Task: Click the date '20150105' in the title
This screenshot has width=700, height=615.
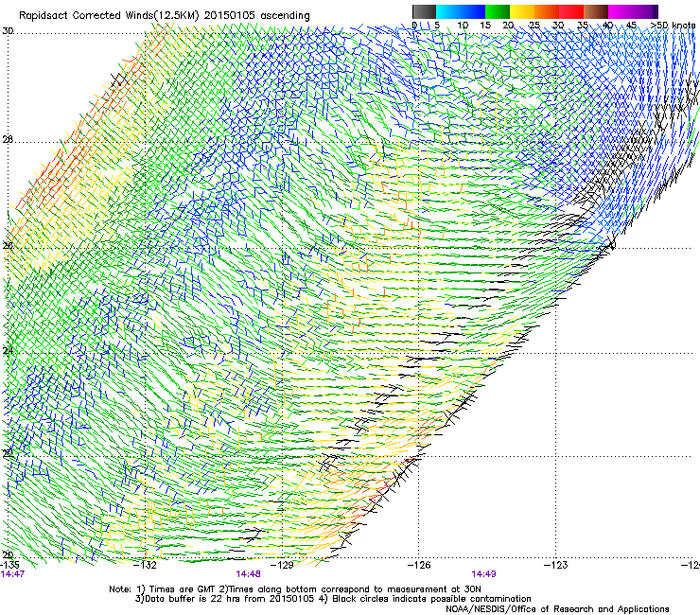Action: [x=230, y=16]
